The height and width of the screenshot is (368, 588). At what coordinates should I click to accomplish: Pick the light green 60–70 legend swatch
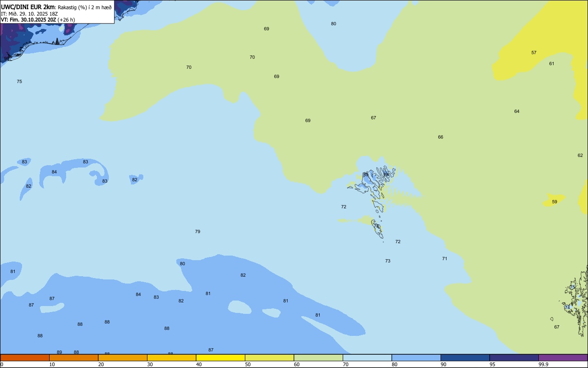pyautogui.click(x=318, y=357)
